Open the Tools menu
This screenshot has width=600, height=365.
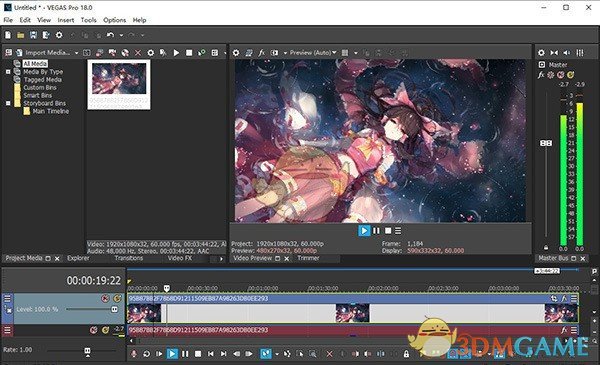click(x=88, y=20)
